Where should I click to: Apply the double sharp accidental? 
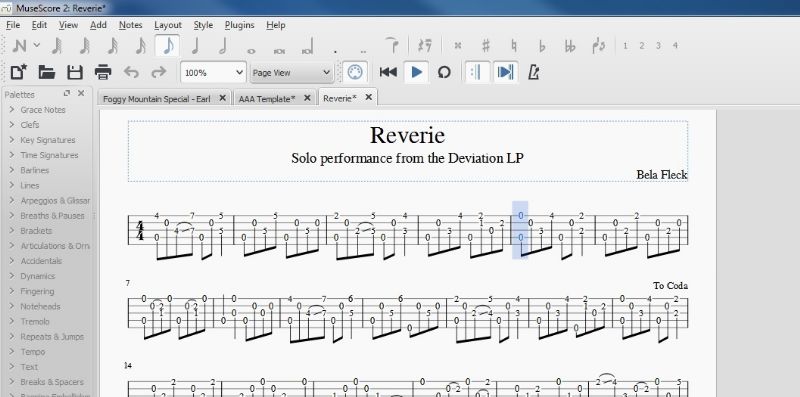tap(458, 45)
